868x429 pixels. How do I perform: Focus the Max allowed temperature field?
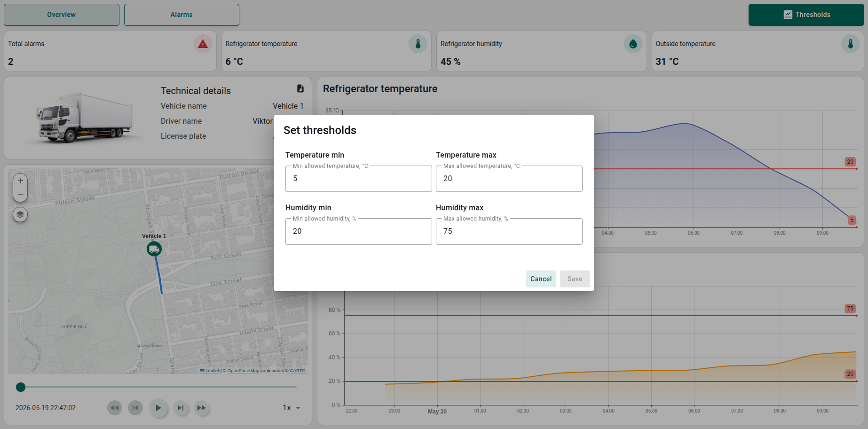point(509,179)
